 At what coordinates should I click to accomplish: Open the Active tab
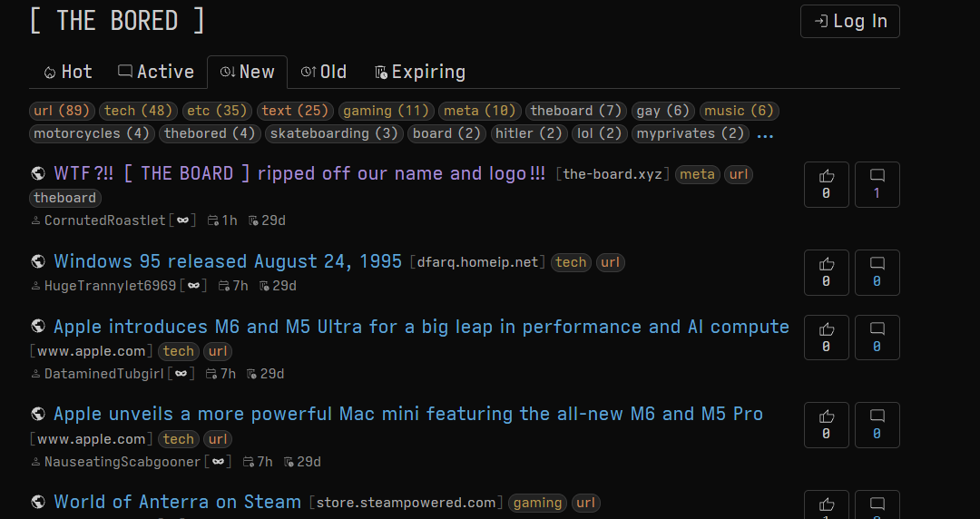(156, 72)
